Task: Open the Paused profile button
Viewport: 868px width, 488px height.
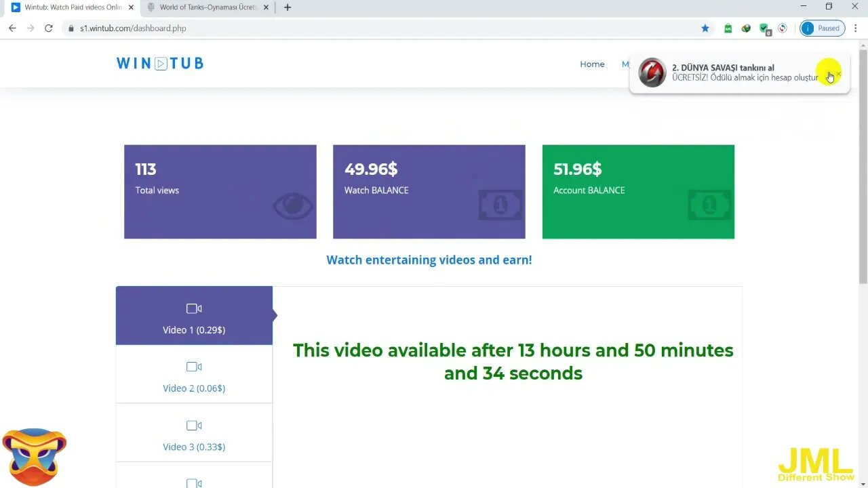Action: (x=822, y=28)
